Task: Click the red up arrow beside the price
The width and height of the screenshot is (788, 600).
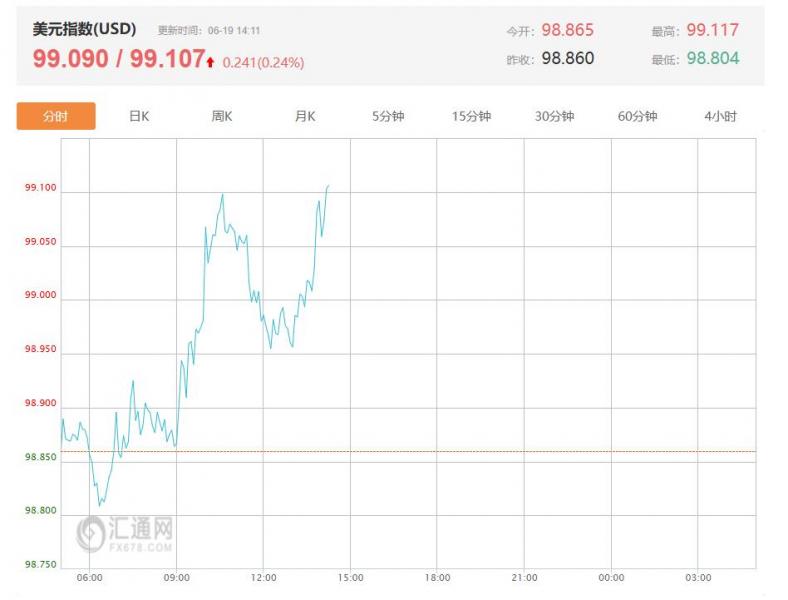Action: 211,62
